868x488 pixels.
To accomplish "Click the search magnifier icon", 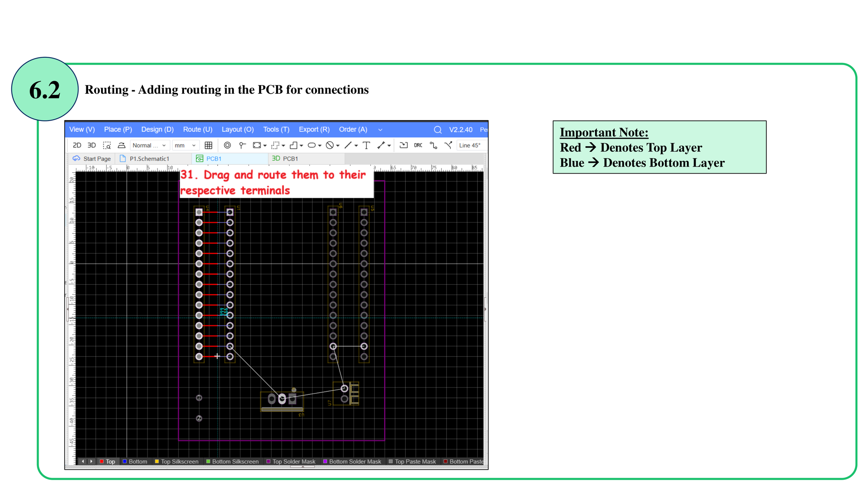I will tap(437, 130).
